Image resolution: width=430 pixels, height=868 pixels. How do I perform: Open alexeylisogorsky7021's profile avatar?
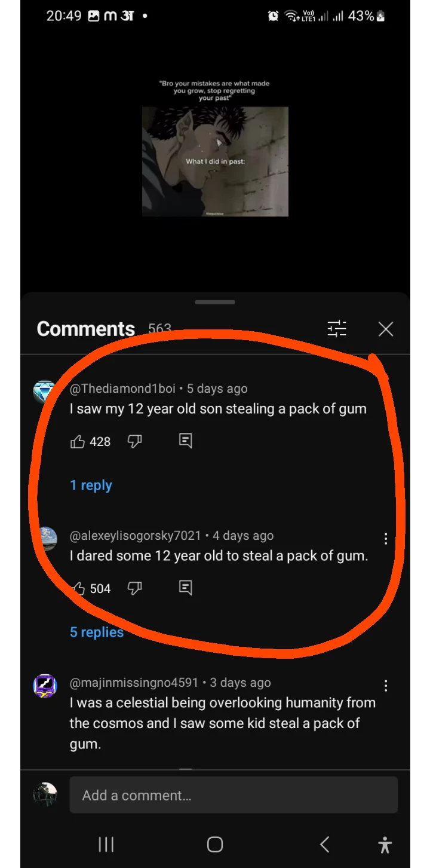[45, 539]
